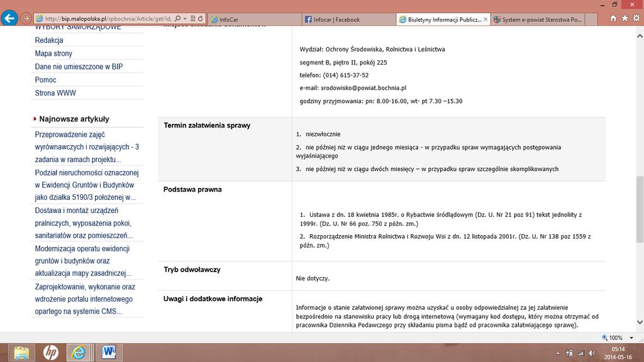This screenshot has width=644, height=362.
Task: Open the Tools gear icon
Action: tap(636, 18)
